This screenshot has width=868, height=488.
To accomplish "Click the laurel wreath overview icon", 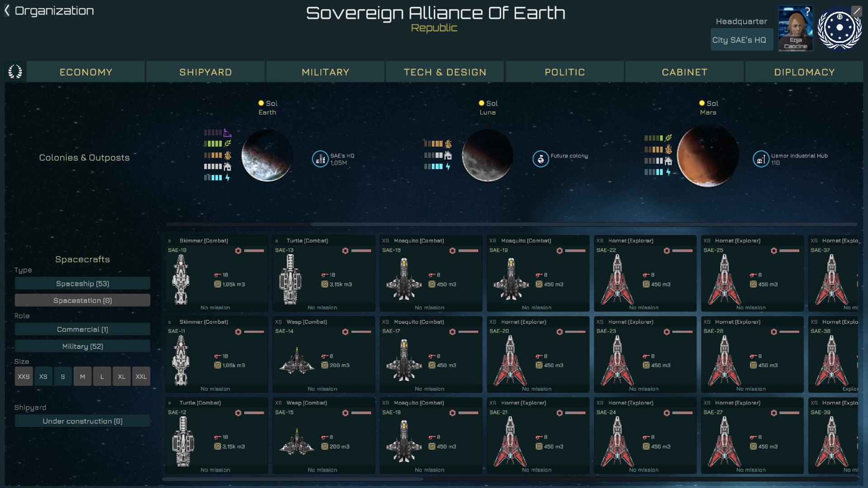I will (15, 71).
